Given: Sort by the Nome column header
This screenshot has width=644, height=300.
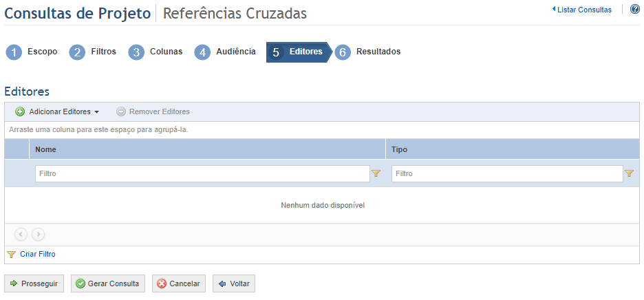Looking at the screenshot, I should [x=207, y=149].
